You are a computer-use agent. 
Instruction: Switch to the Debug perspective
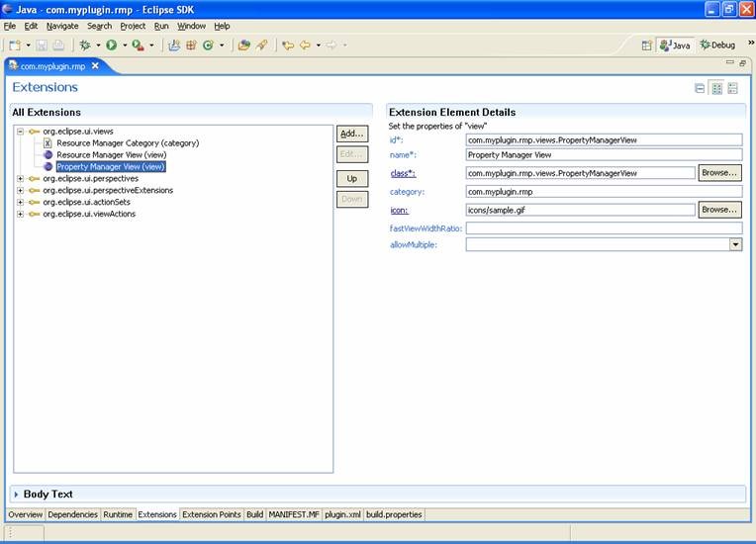[x=718, y=45]
